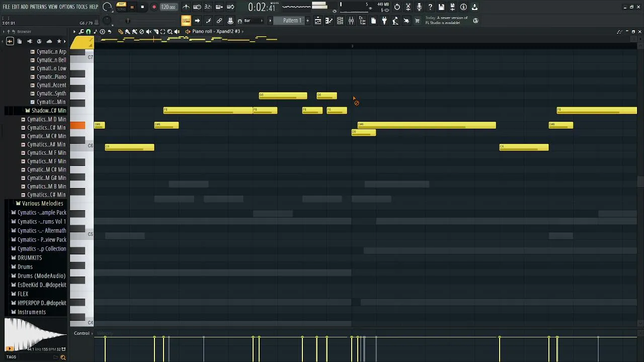644x362 pixels.
Task: Open the TOOLS menu
Action: click(82, 7)
